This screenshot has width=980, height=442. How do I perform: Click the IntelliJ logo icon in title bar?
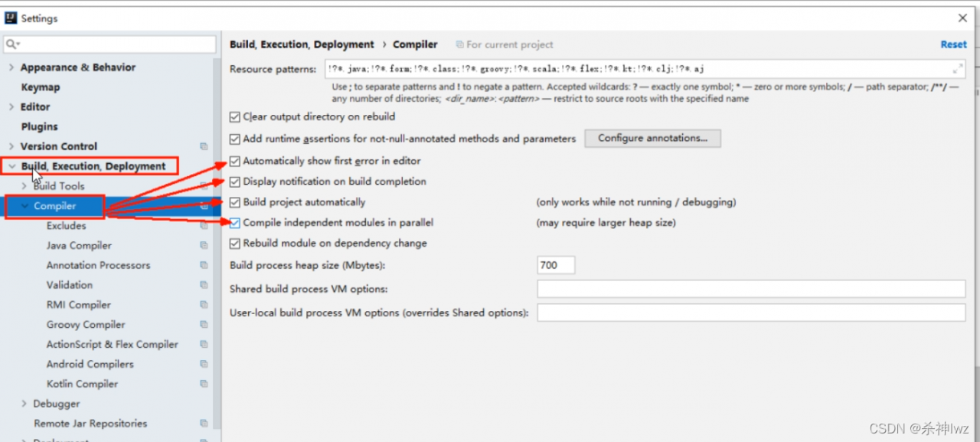11,18
